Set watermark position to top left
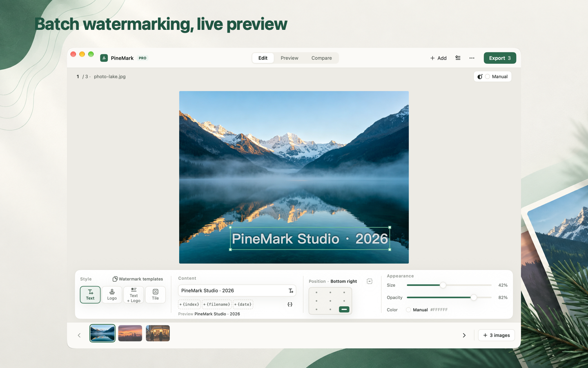The image size is (588, 368). (316, 292)
